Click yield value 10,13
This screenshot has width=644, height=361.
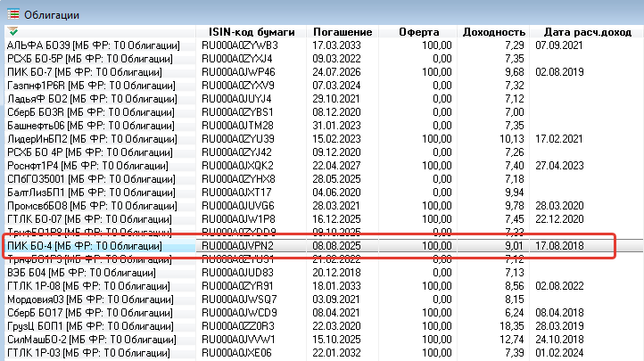click(x=512, y=139)
